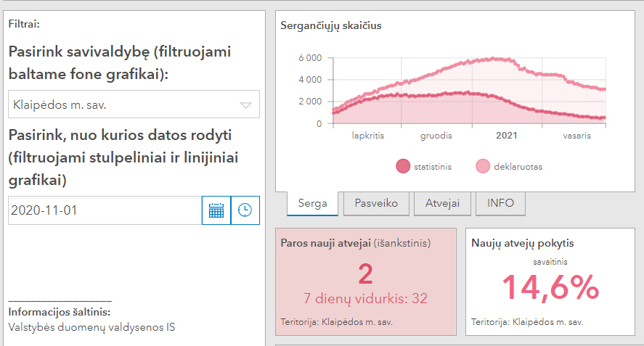This screenshot has width=644, height=346.
Task: Open the Atvejai tab
Action: (x=442, y=203)
